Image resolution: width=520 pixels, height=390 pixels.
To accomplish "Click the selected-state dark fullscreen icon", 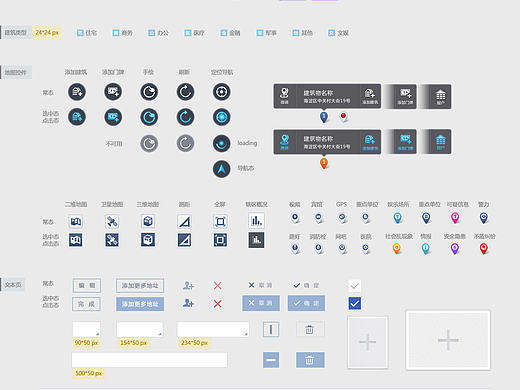I will pos(220,240).
